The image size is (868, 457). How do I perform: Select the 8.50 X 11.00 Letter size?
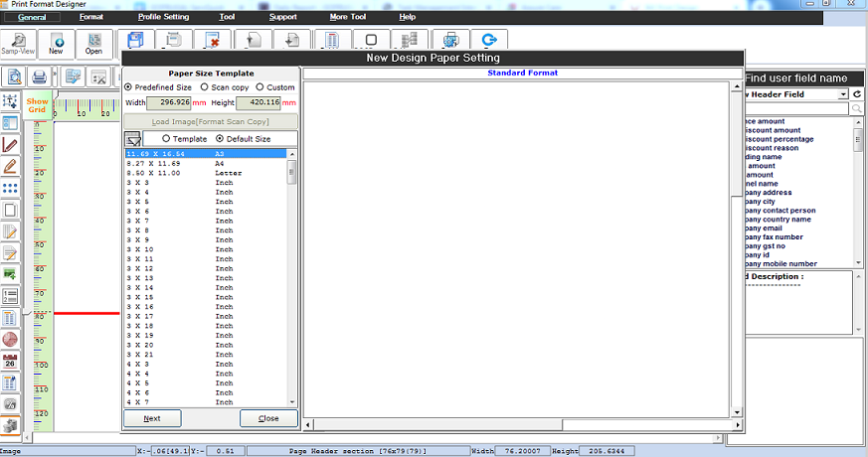tap(206, 173)
